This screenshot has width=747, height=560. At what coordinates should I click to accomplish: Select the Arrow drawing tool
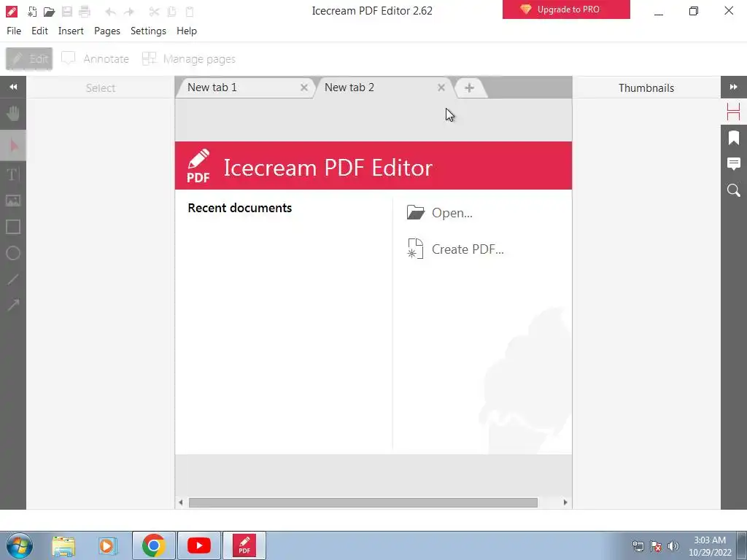click(13, 305)
